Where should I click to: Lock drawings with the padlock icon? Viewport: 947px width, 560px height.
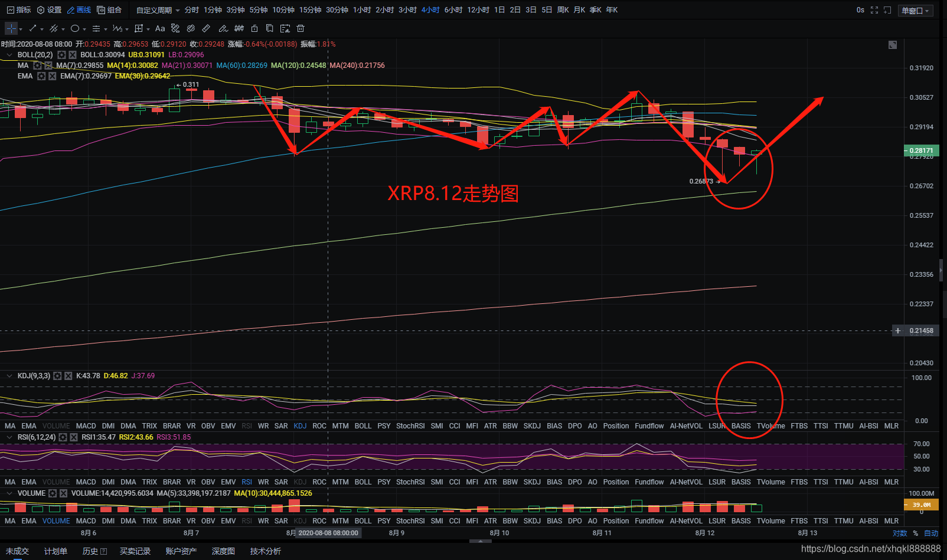point(254,28)
